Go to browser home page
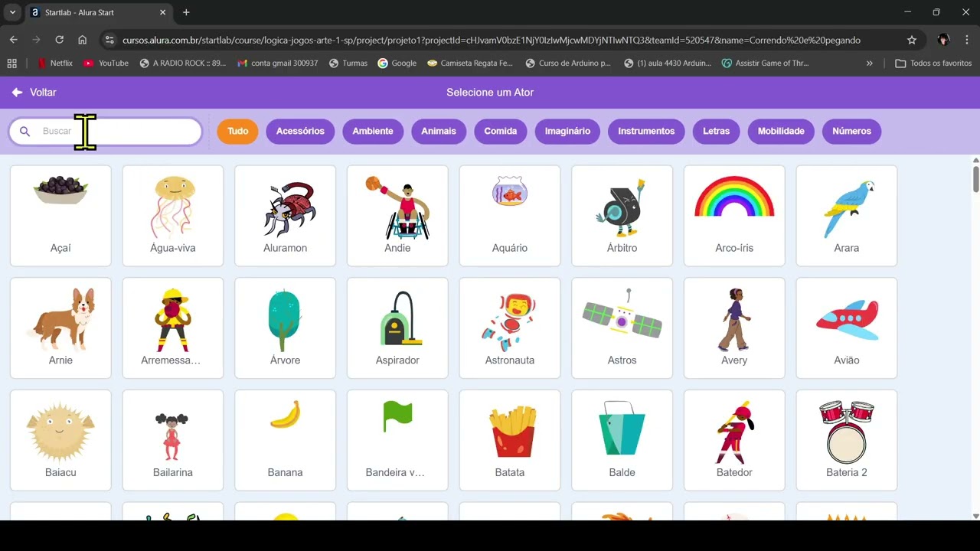980x551 pixels. click(x=83, y=40)
